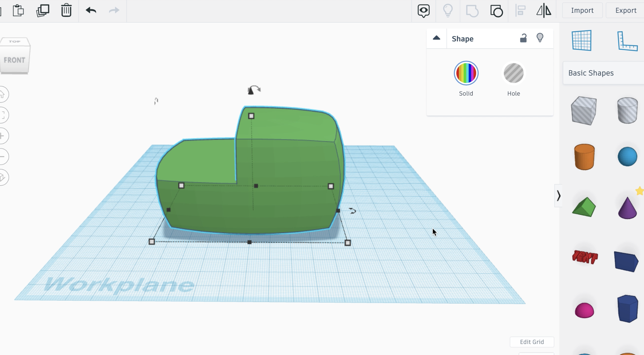Favorite shape via yellow star icon
The image size is (644, 355).
[640, 191]
